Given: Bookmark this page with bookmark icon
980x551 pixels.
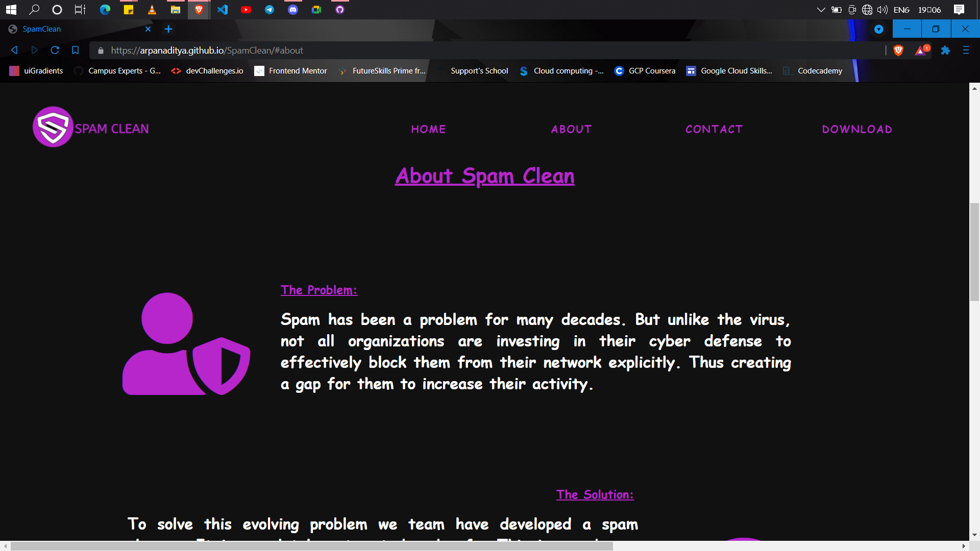Looking at the screenshot, I should coord(75,50).
